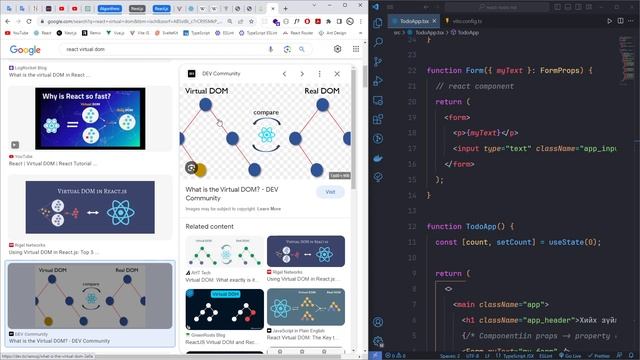Click the src folder breadcrumb

coord(397,33)
